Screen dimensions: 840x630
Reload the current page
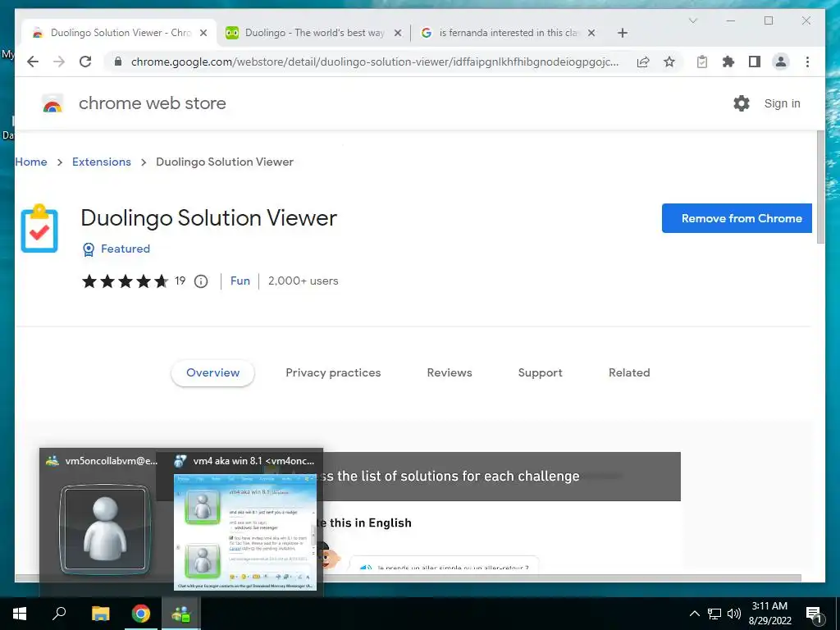click(85, 62)
